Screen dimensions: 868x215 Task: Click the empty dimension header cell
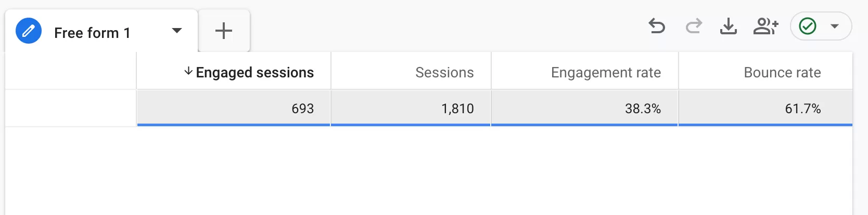[x=71, y=71]
